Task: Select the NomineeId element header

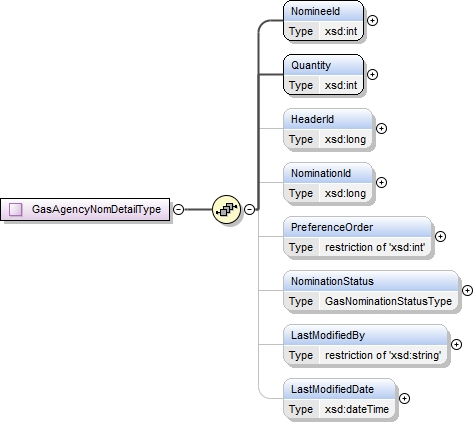Action: click(323, 11)
